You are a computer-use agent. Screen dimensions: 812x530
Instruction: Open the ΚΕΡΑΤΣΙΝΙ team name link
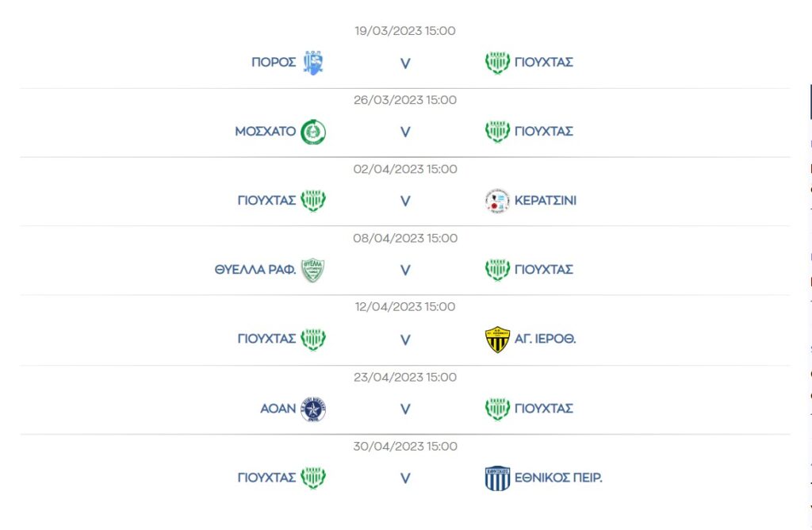546,201
